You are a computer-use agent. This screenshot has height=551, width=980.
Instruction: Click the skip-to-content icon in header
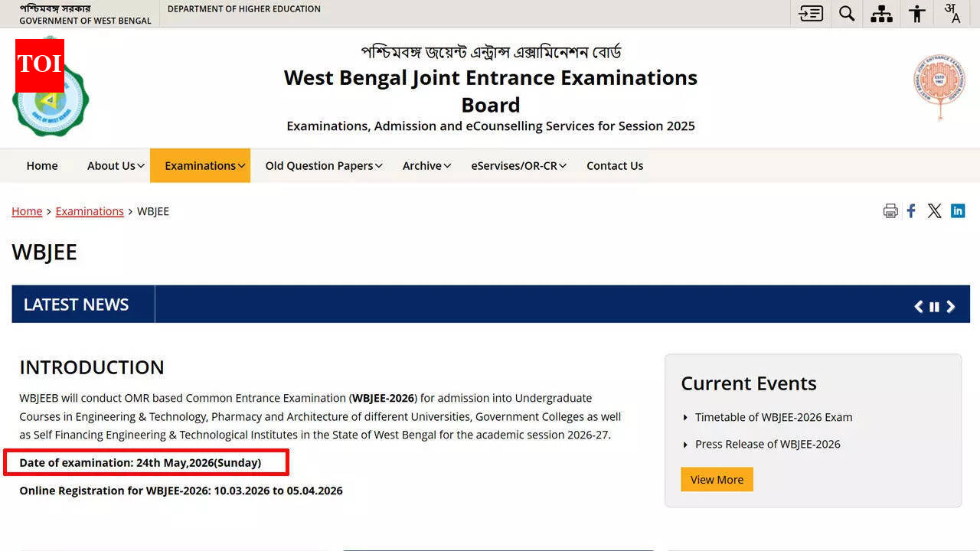pos(810,13)
